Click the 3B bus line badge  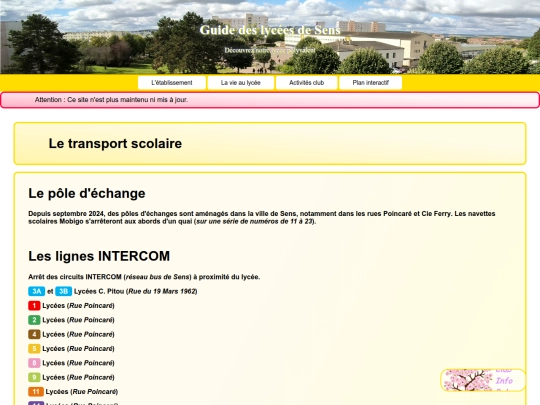[63, 291]
